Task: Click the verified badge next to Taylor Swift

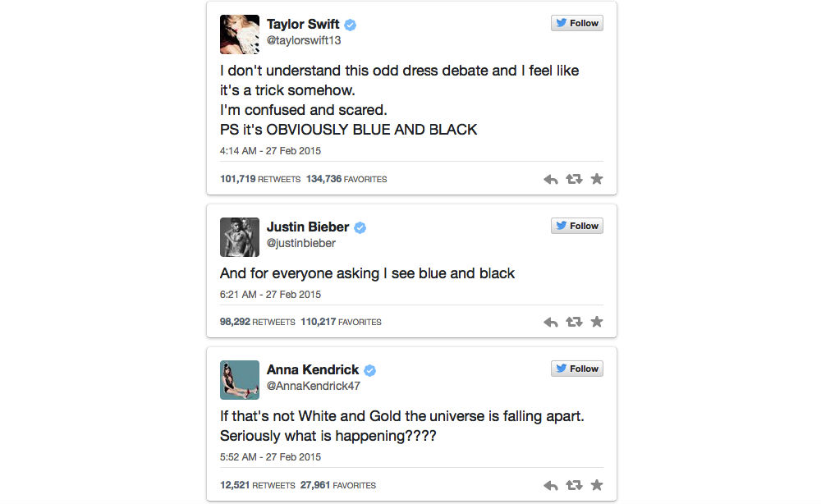Action: 350,24
